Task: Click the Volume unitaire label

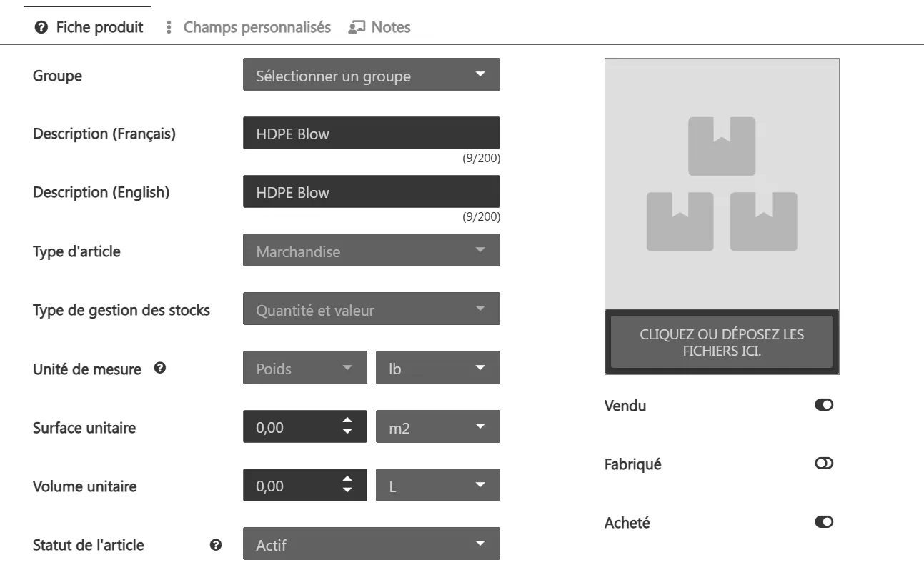Action: point(84,486)
